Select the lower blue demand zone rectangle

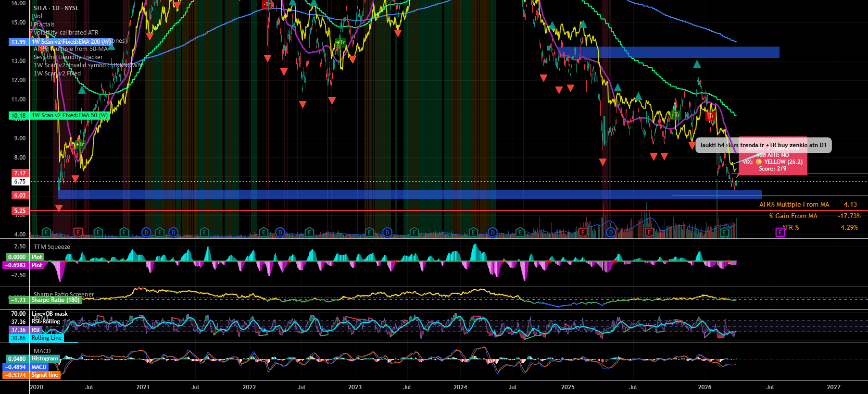410,194
